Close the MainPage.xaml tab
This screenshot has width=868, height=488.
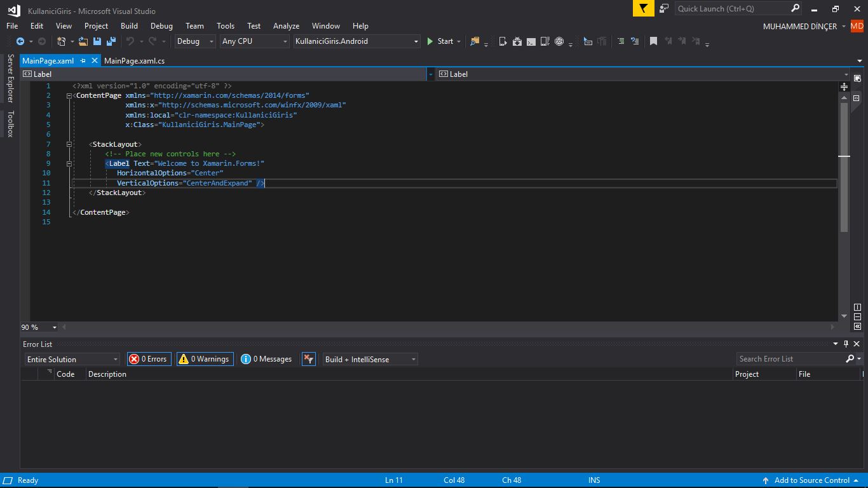pyautogui.click(x=95, y=60)
